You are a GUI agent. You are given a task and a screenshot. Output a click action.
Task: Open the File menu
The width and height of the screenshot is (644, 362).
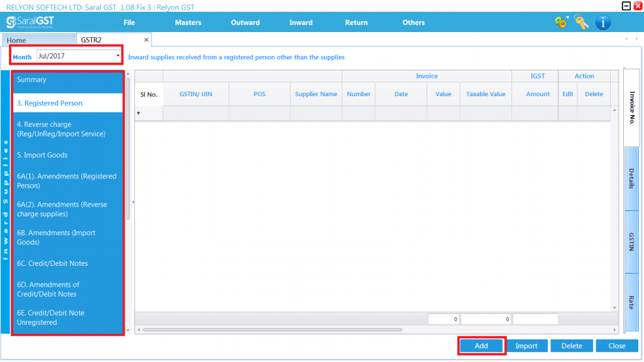[x=129, y=23]
